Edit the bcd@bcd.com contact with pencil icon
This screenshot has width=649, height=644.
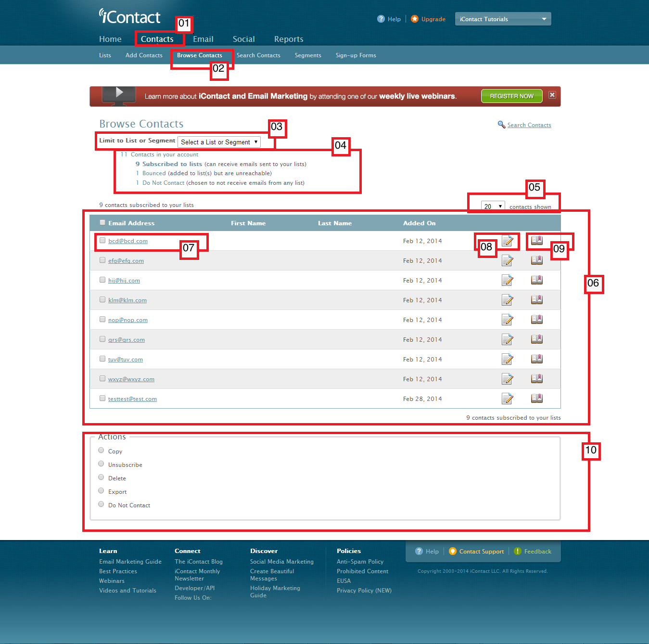pyautogui.click(x=507, y=241)
